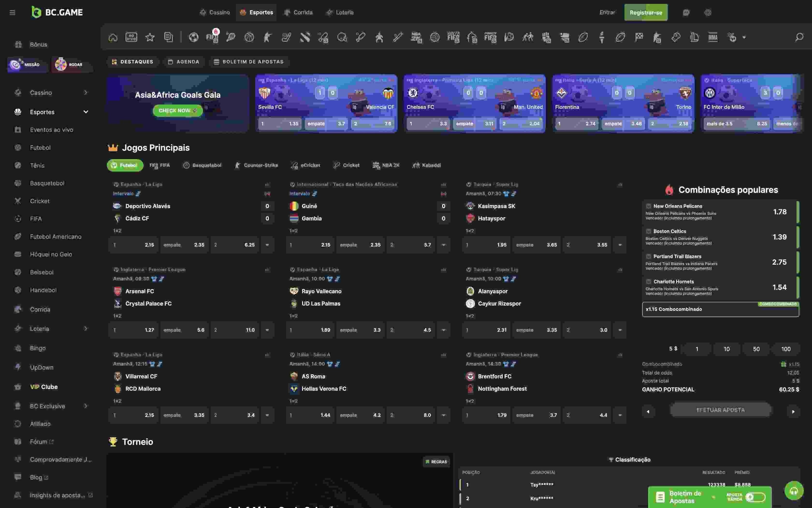Click Check Now on the Goals Gala banner

pos(178,111)
